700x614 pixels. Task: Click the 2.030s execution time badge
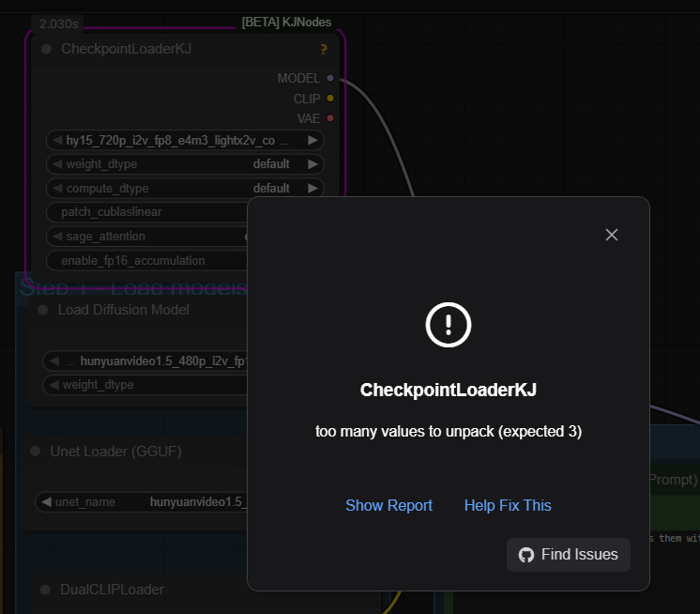pyautogui.click(x=58, y=23)
